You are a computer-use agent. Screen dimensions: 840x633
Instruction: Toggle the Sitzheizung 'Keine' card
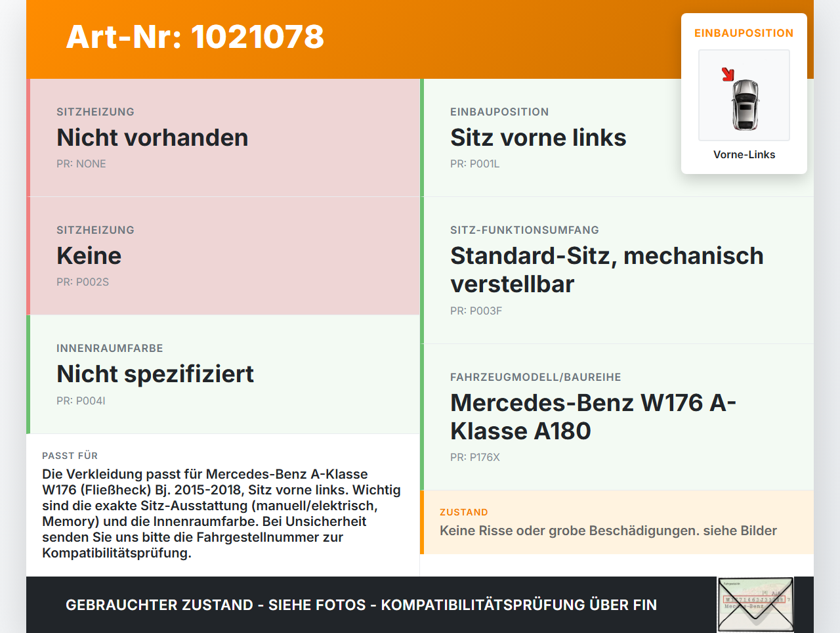(223, 255)
